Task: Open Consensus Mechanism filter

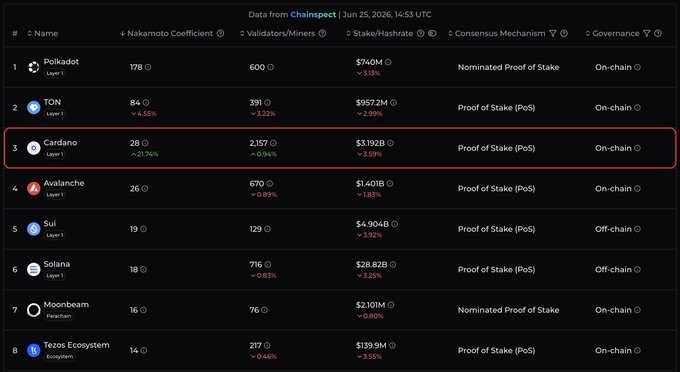Action: click(553, 33)
